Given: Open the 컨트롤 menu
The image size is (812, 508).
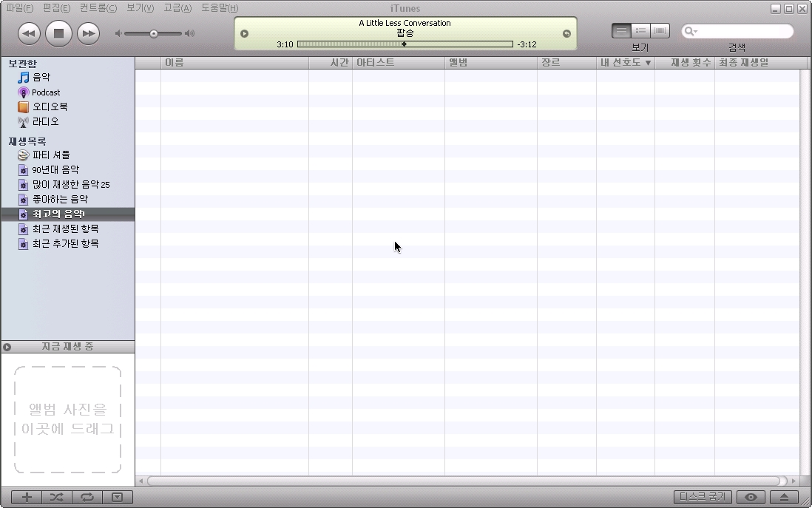Looking at the screenshot, I should pyautogui.click(x=98, y=8).
